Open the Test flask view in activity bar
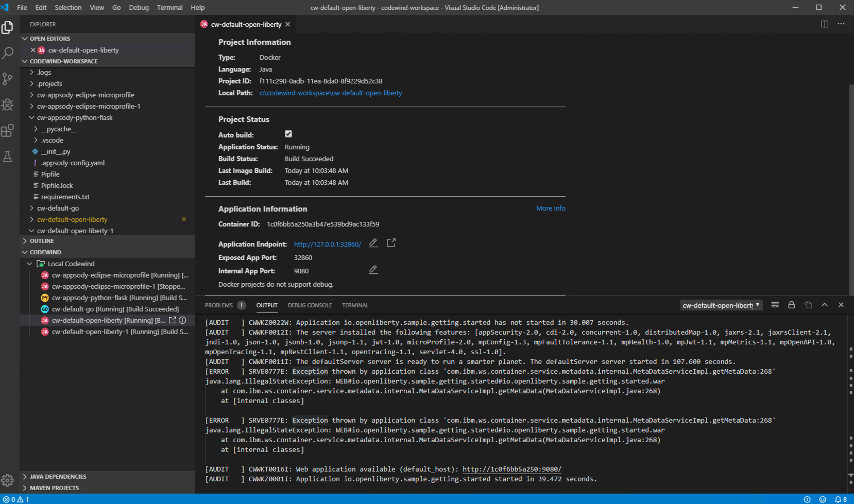 [8, 156]
